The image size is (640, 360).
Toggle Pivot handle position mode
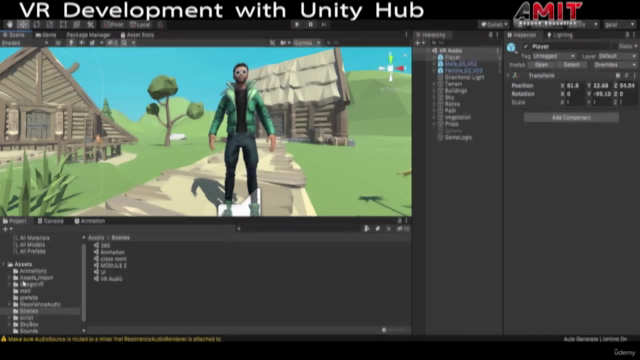pos(113,24)
